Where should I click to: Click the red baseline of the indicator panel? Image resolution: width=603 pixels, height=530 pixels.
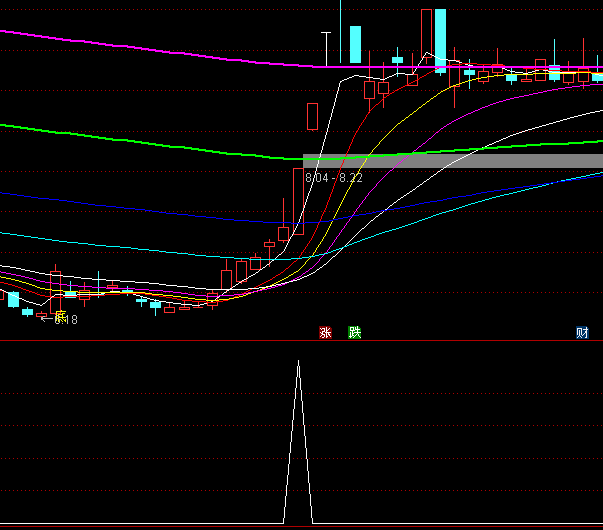tap(150, 525)
